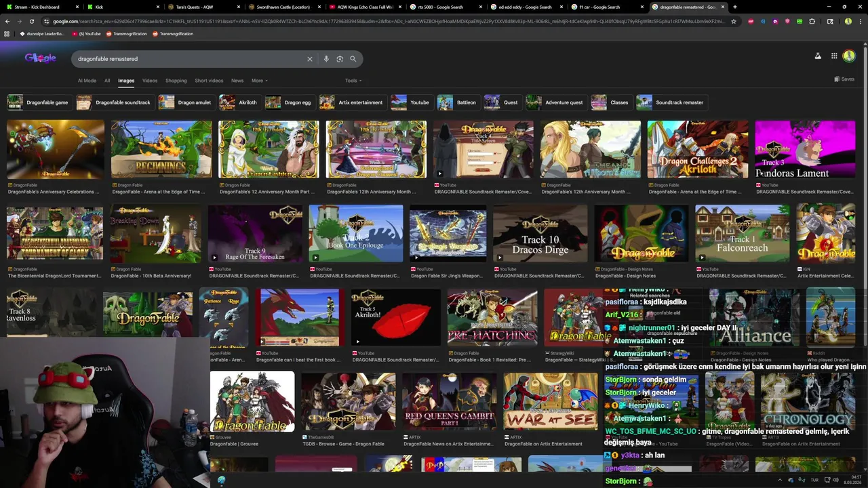Screen dimensions: 868x488
Task: Open the bookmarks bar apps shortcut
Action: (7, 33)
